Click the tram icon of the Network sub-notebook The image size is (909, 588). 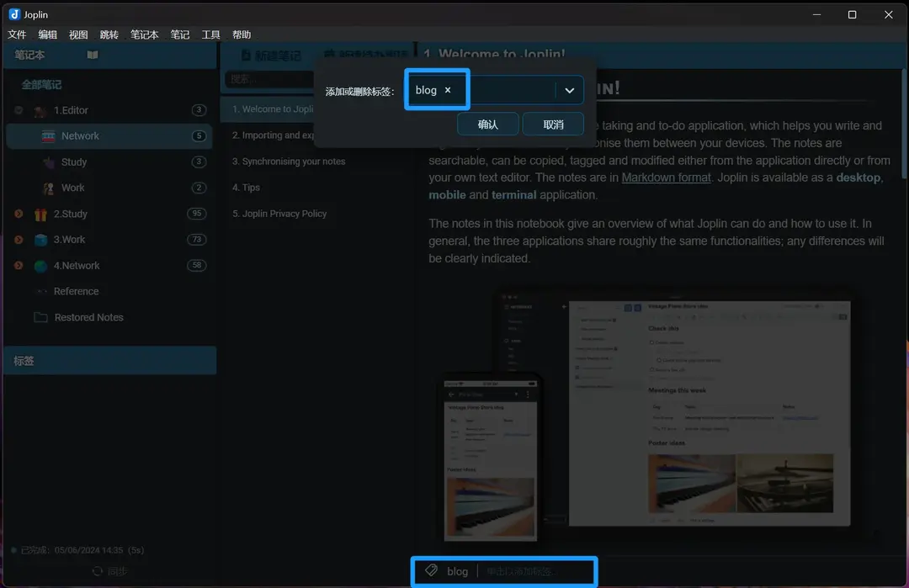point(48,135)
